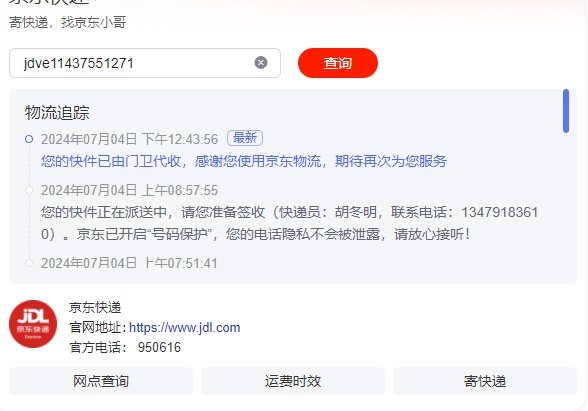
Task: Select the 上午07:51:41 timeline marker
Action: click(x=29, y=263)
